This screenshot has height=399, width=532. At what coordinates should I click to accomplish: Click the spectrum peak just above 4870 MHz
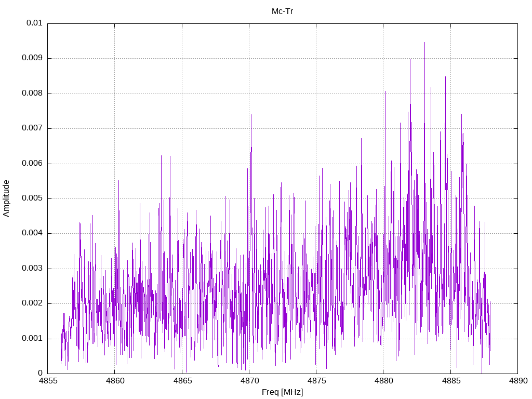(x=251, y=115)
